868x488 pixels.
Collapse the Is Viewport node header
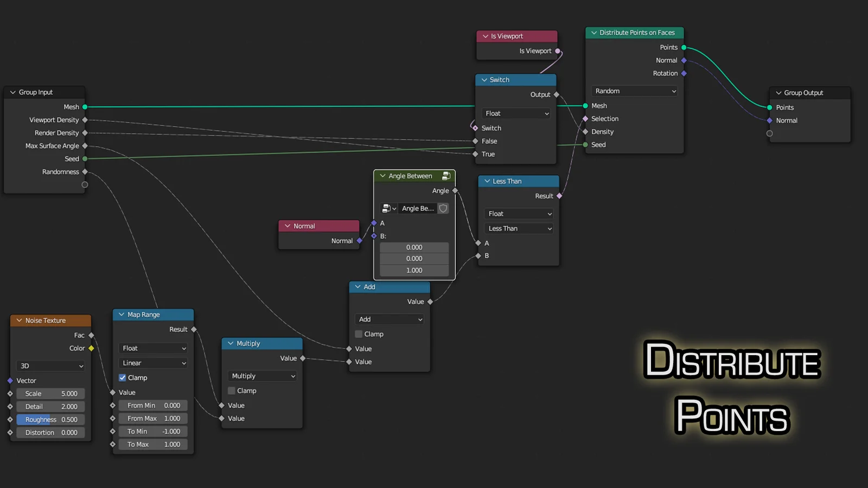[484, 36]
